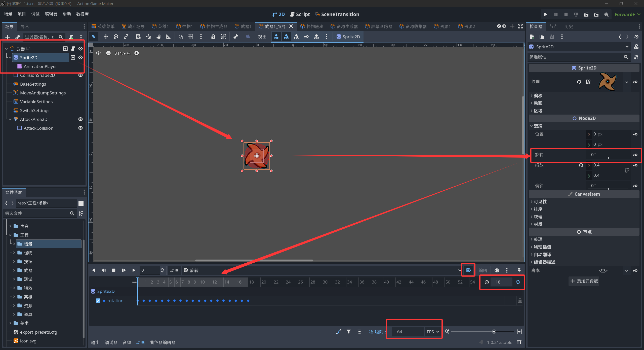Toggle visibility of CollisionShape2D node

[x=80, y=75]
